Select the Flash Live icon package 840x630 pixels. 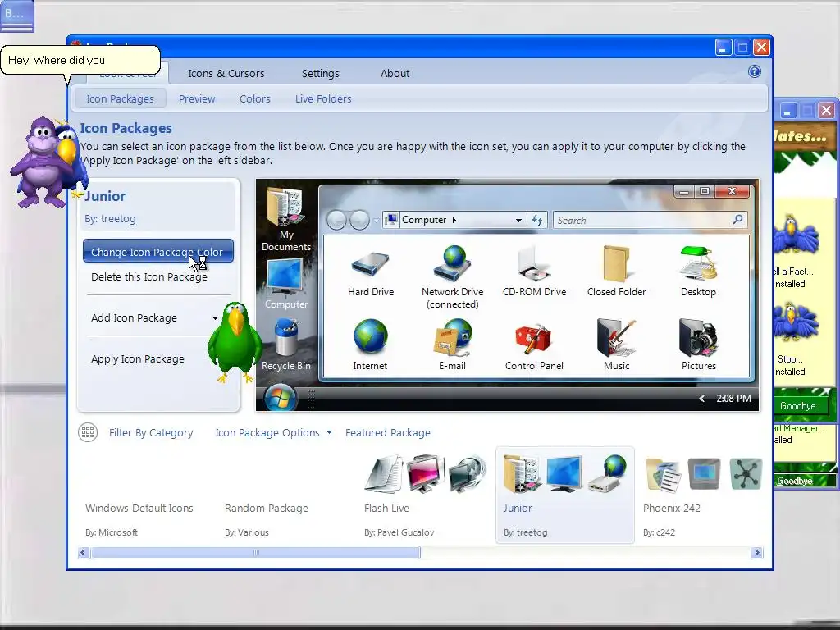426,495
